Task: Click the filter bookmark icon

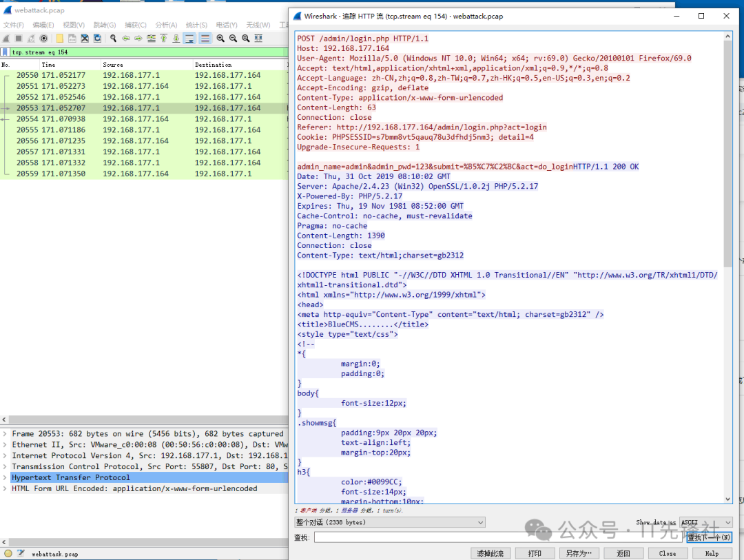Action: pyautogui.click(x=6, y=52)
